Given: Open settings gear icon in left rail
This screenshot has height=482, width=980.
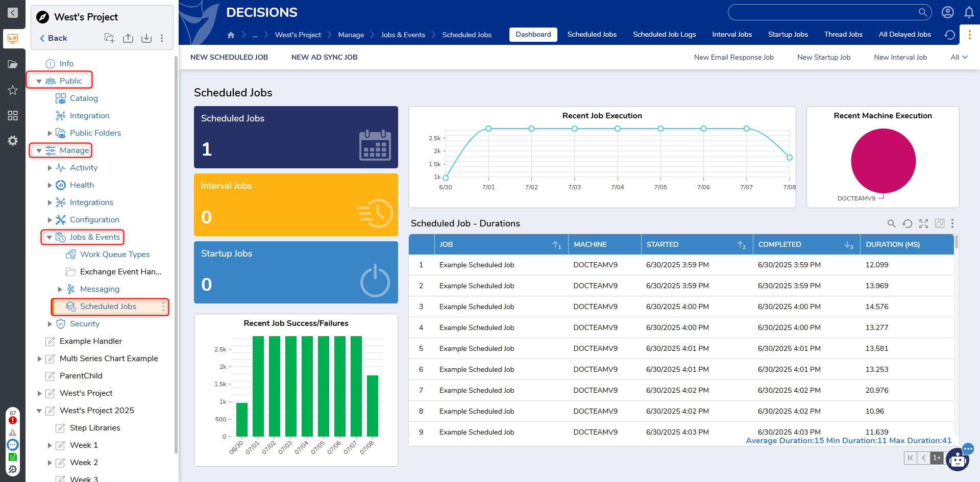Looking at the screenshot, I should click(13, 141).
